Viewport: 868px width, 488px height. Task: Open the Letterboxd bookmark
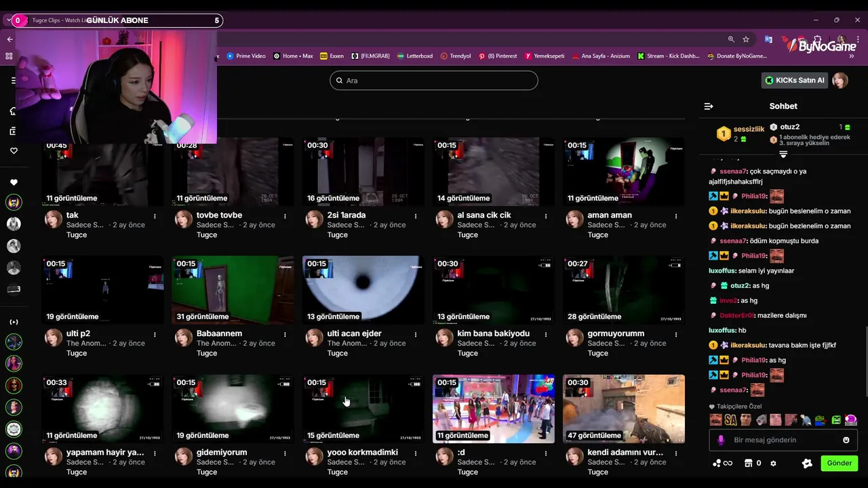[414, 56]
